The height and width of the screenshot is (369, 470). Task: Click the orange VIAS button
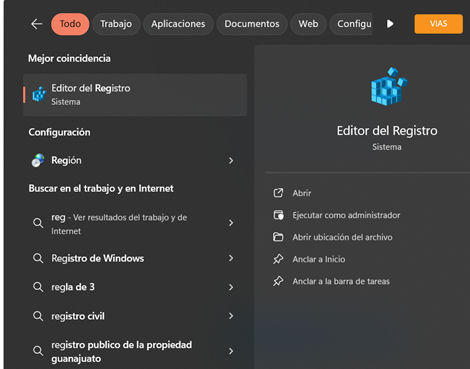(x=438, y=24)
